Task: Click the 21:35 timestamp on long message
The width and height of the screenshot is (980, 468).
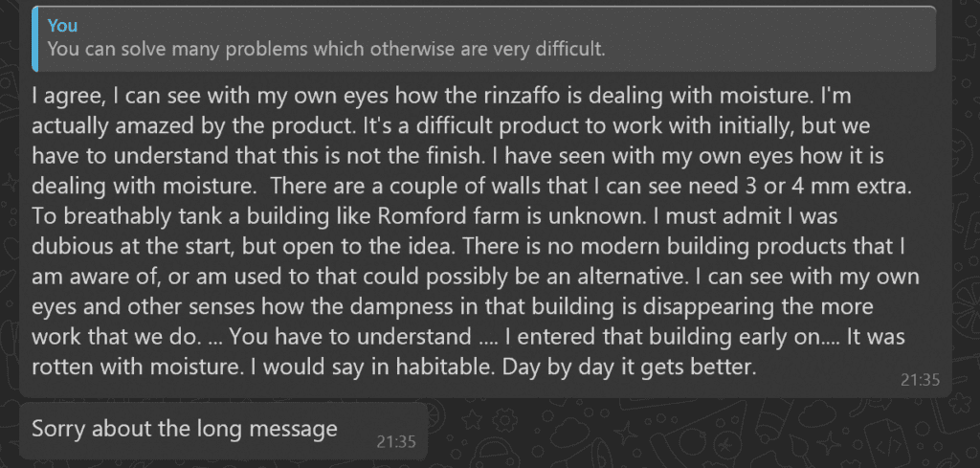Action: point(920,379)
